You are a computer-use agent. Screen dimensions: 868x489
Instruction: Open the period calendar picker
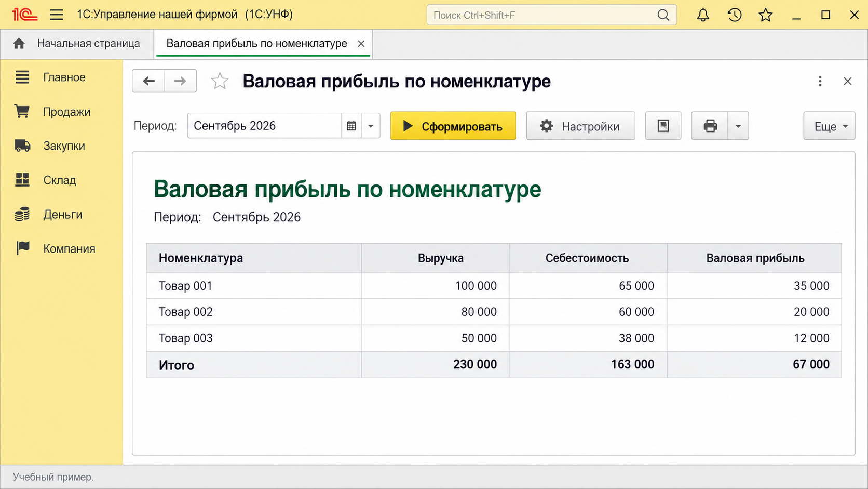coord(351,126)
